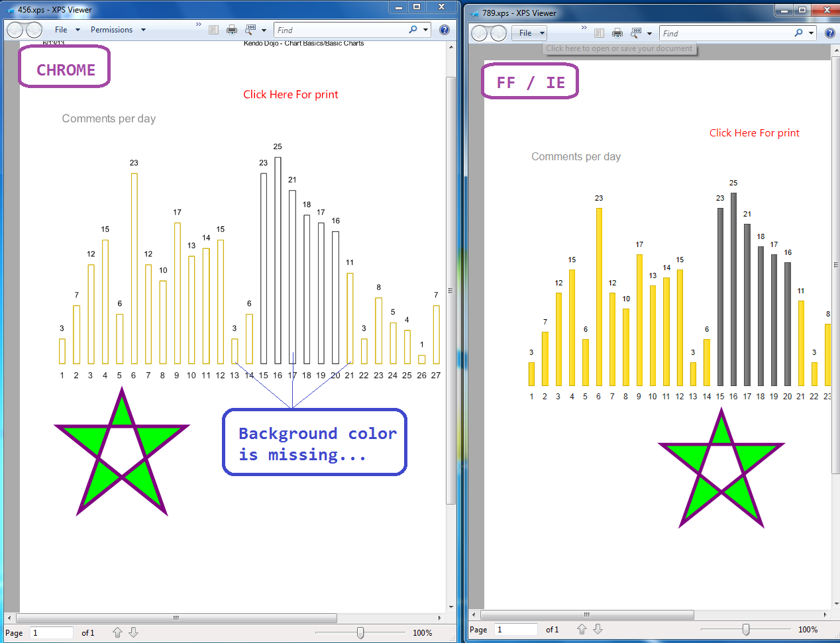Open help in 789.xps window

tap(830, 33)
